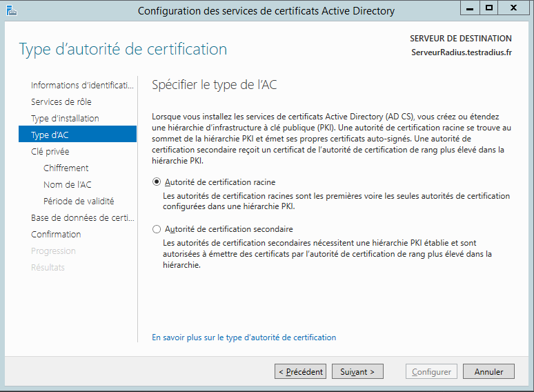Select Autorité de certification secondaire option
Image resolution: width=534 pixels, height=392 pixels.
[x=157, y=229]
